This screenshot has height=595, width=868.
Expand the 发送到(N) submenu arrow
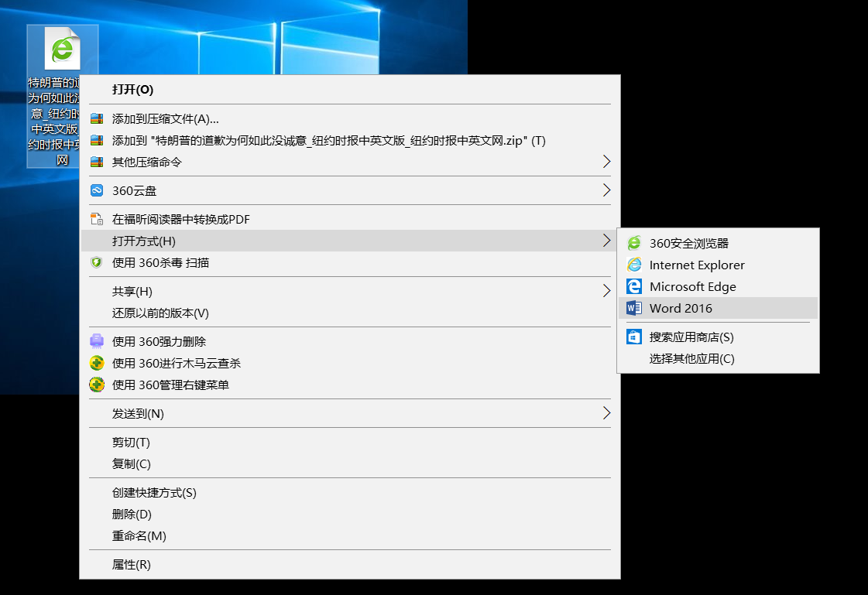(x=607, y=413)
